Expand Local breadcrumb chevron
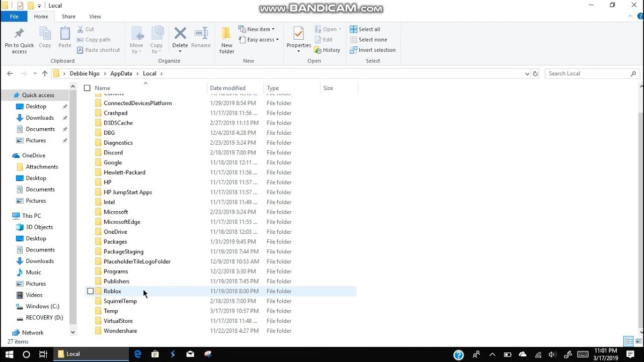644x362 pixels. (x=162, y=73)
